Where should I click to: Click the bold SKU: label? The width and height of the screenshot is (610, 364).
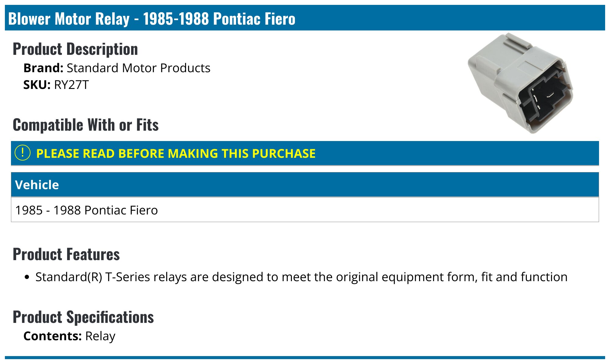pos(37,85)
